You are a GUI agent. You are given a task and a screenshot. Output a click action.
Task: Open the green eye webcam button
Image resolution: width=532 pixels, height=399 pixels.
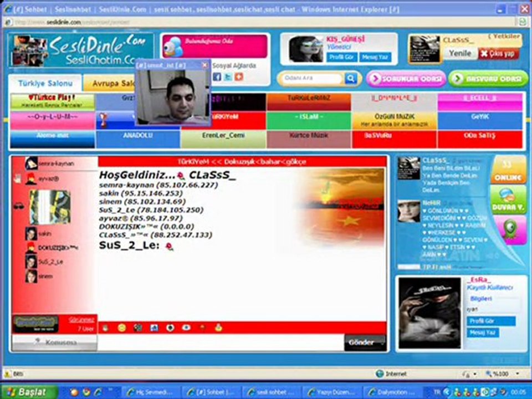(509, 229)
